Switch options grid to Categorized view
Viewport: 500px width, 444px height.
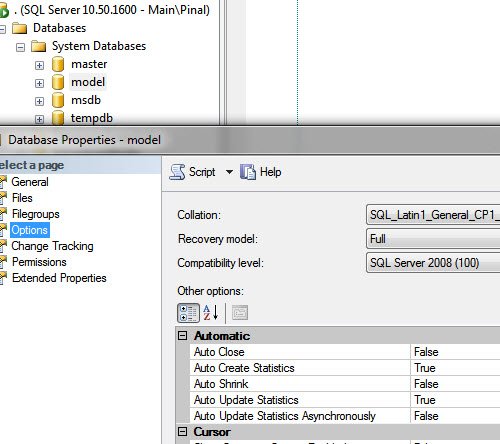[x=188, y=313]
